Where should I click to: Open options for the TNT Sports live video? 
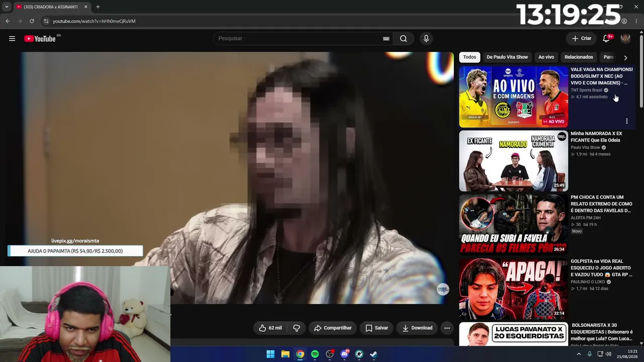click(x=626, y=121)
